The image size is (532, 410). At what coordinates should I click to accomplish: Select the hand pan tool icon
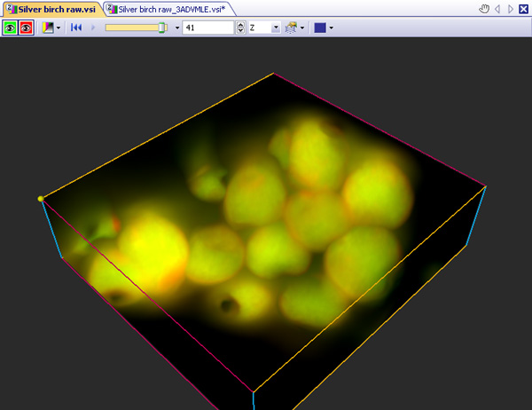coord(483,9)
